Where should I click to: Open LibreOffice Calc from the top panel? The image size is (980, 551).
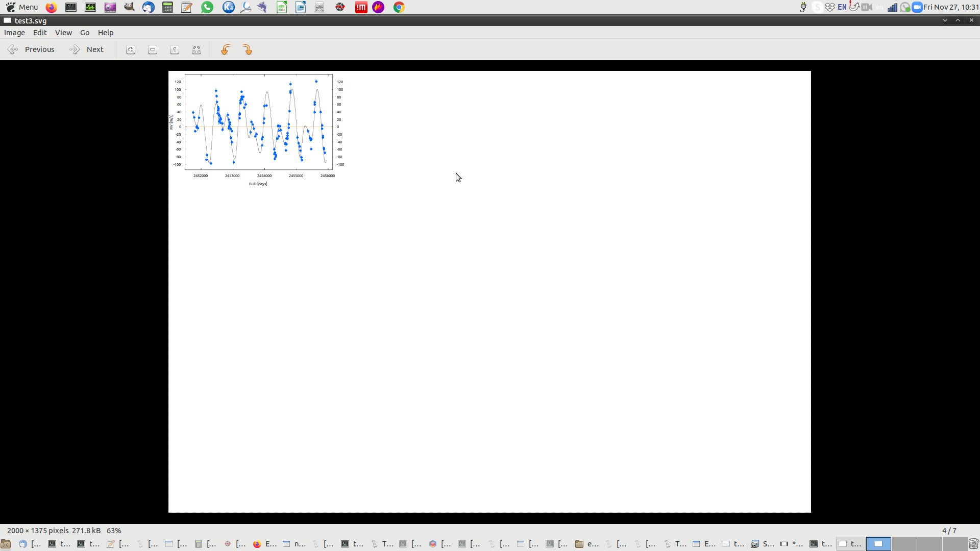(x=281, y=7)
